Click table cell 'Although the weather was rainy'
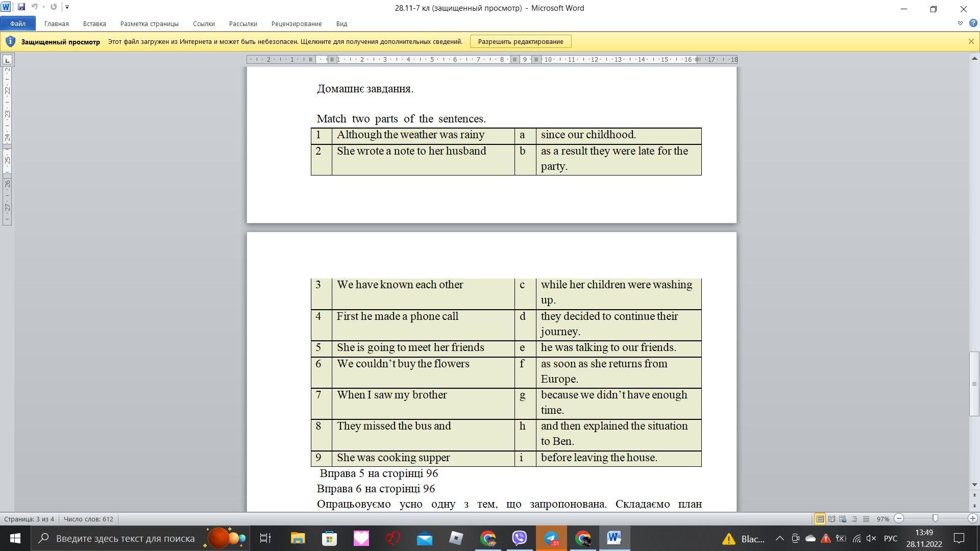Screen dimensions: 980x551 click(423, 136)
